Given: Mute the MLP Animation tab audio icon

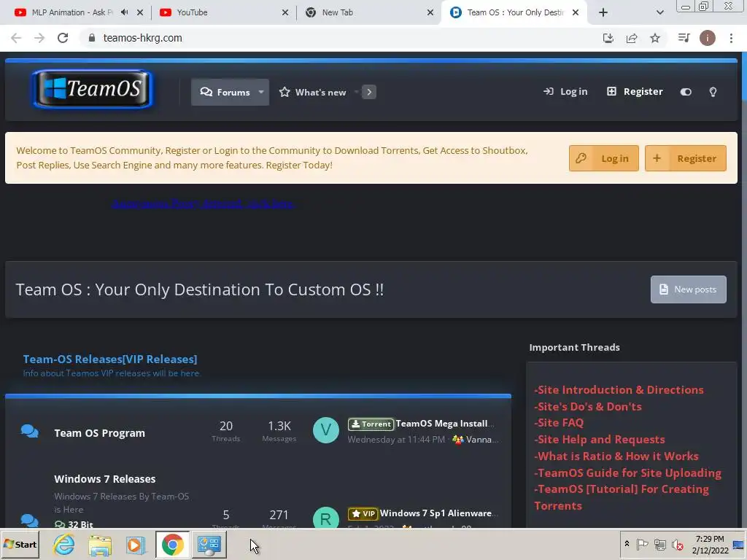Looking at the screenshot, I should (124, 12).
